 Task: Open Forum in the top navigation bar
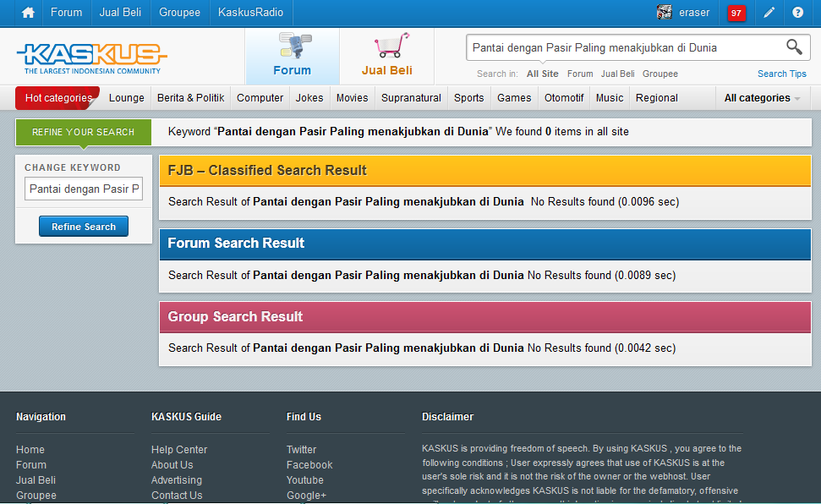66,13
